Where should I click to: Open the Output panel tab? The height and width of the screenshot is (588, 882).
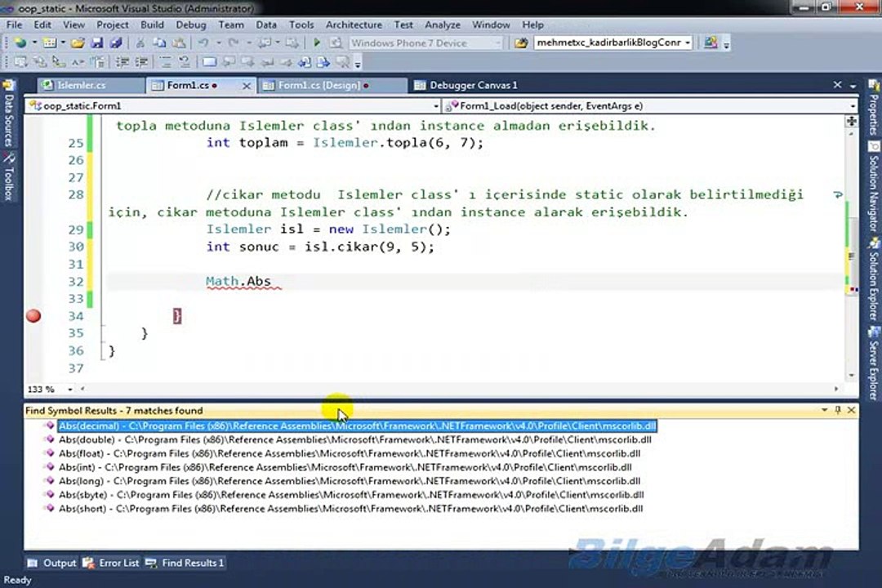[x=52, y=563]
